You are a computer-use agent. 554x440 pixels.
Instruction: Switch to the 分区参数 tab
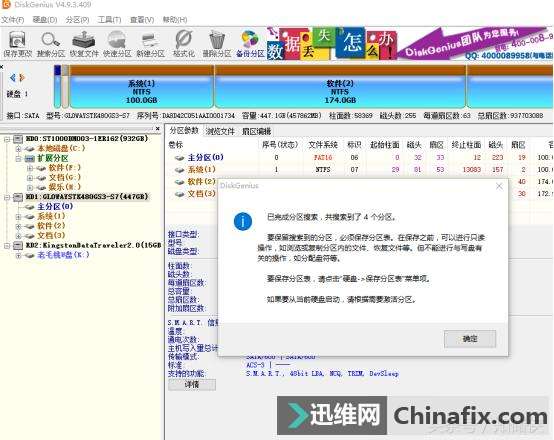(184, 130)
